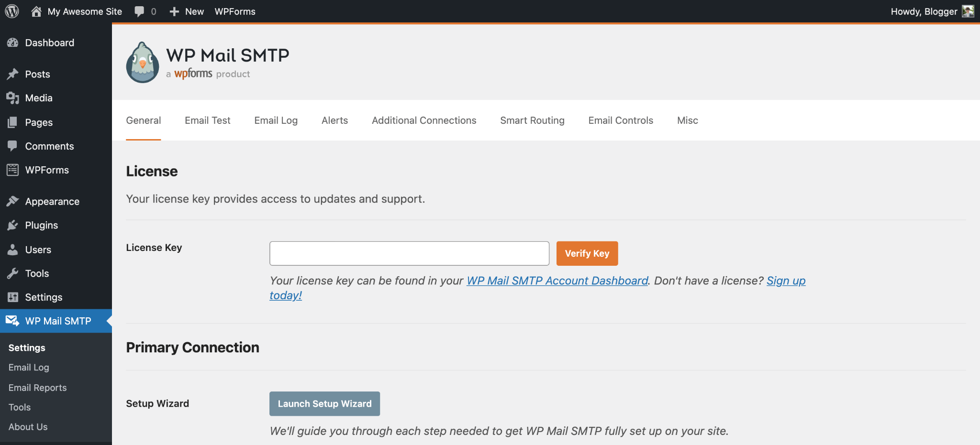The height and width of the screenshot is (445, 980).
Task: Open About Us submenu item
Action: (28, 427)
